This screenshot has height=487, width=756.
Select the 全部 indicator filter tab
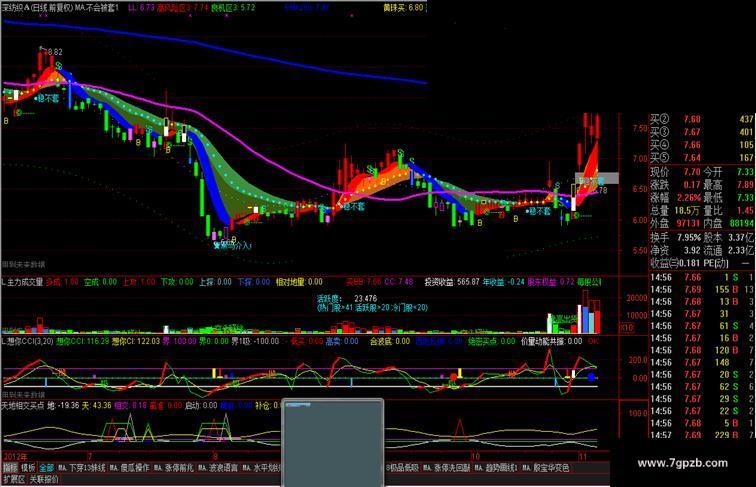(46, 468)
